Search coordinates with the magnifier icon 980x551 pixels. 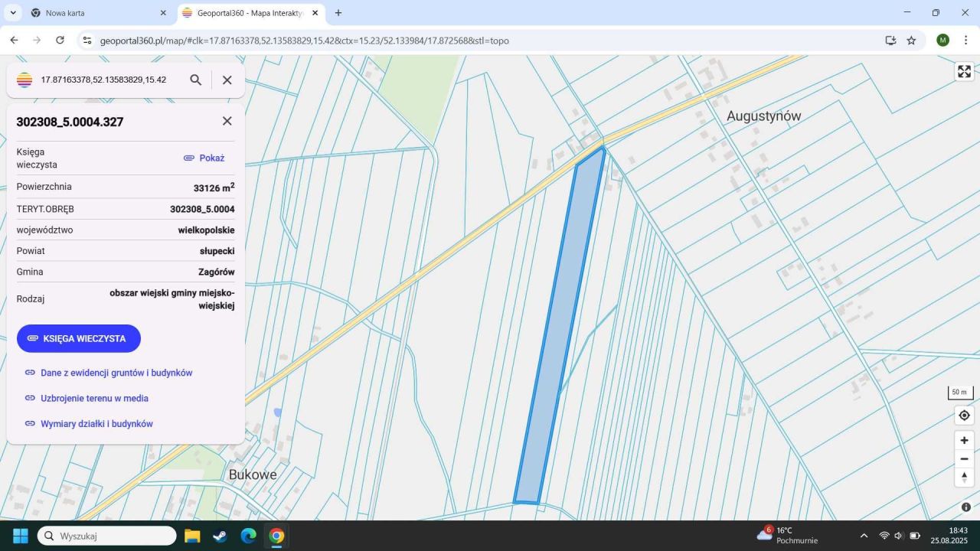tap(196, 80)
